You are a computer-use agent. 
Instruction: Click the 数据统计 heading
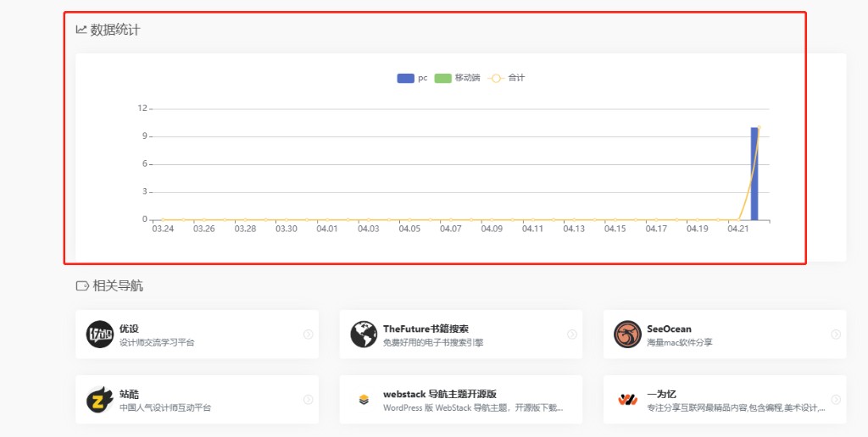click(115, 30)
